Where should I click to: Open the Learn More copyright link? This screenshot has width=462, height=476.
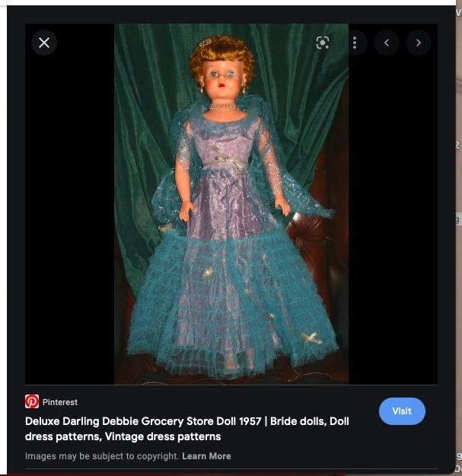pyautogui.click(x=206, y=456)
